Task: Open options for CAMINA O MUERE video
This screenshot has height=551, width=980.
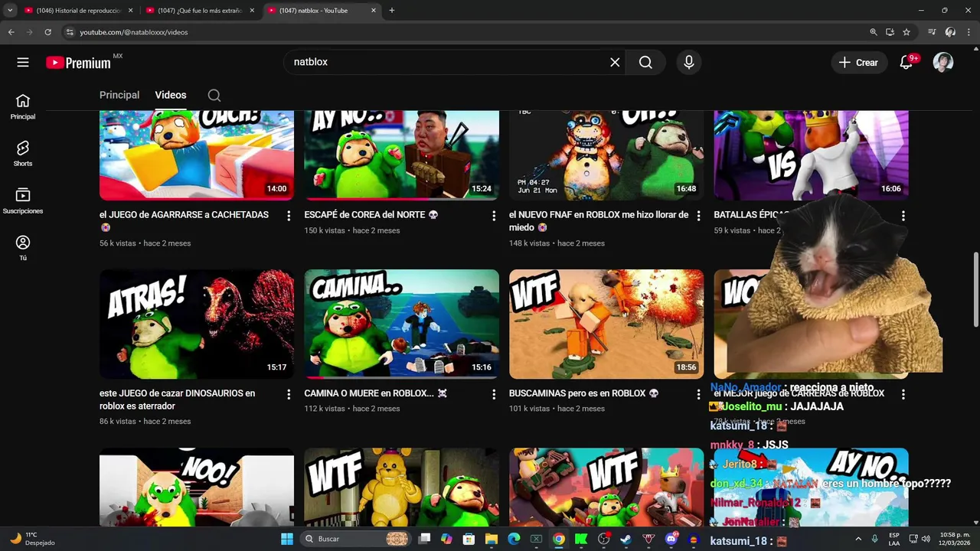Action: point(494,395)
